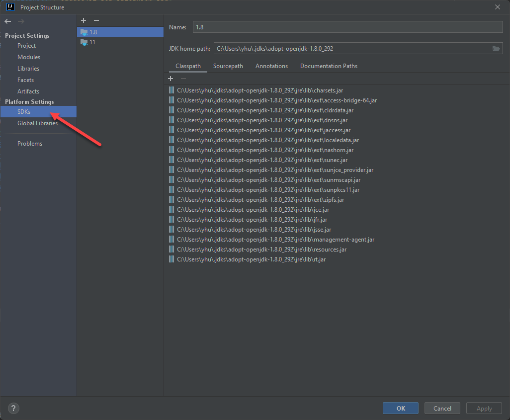Select the sunec.jar entry
This screenshot has width=510, height=420.
(x=258, y=160)
